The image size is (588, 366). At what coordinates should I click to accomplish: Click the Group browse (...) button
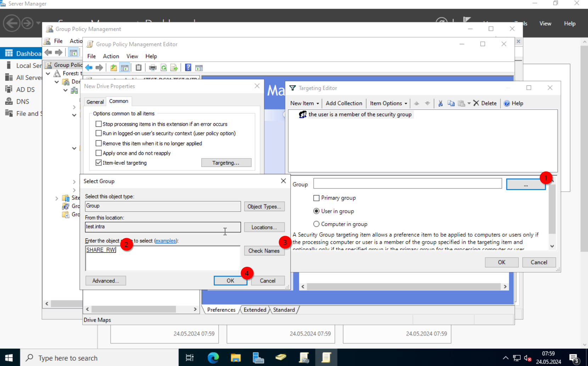pyautogui.click(x=526, y=184)
